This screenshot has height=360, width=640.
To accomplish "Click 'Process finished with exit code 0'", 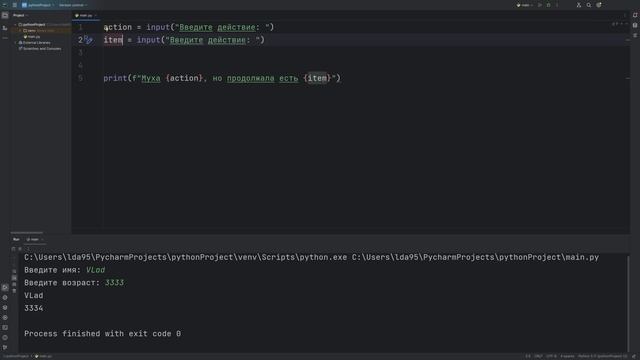I will point(102,334).
